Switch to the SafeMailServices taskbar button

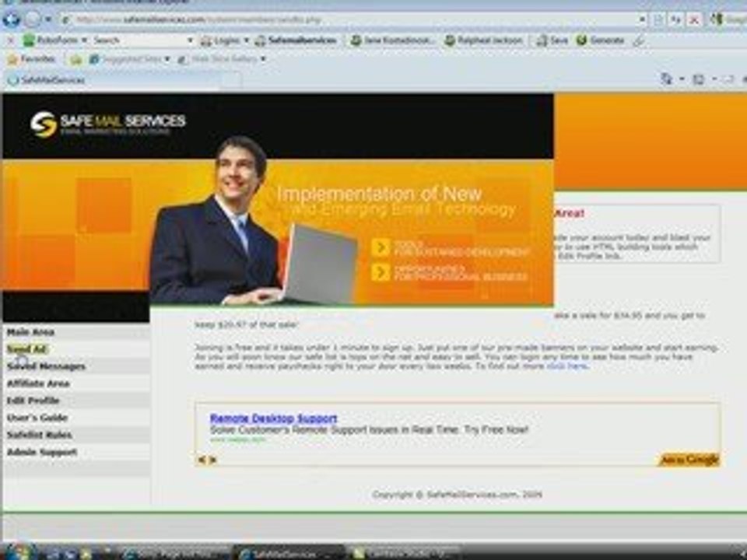pyautogui.click(x=288, y=554)
